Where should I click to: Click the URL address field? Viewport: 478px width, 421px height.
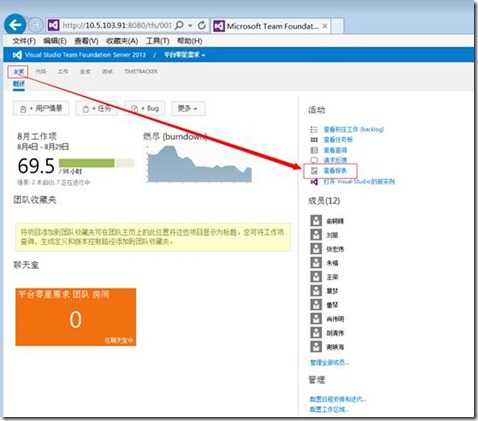tap(117, 25)
